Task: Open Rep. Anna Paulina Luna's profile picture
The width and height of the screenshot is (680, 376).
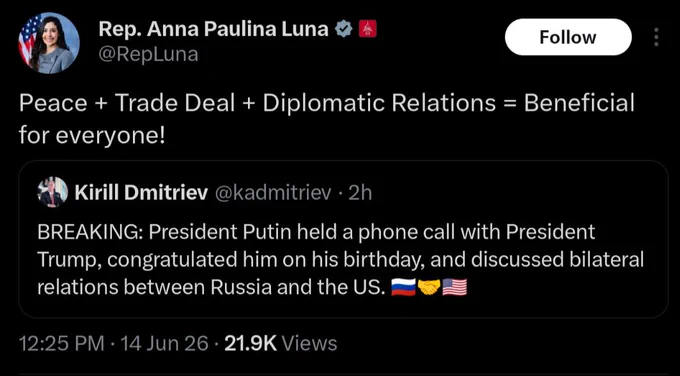Action: (49, 43)
